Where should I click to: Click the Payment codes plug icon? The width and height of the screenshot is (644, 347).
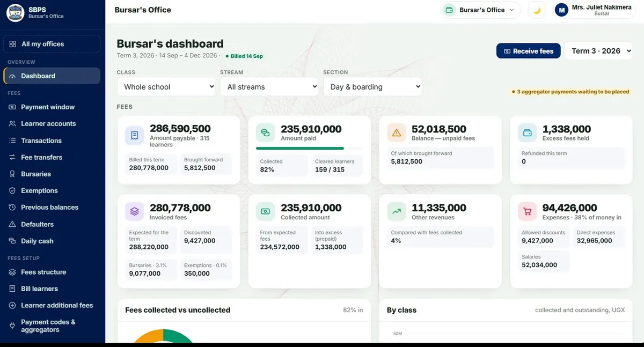12,326
